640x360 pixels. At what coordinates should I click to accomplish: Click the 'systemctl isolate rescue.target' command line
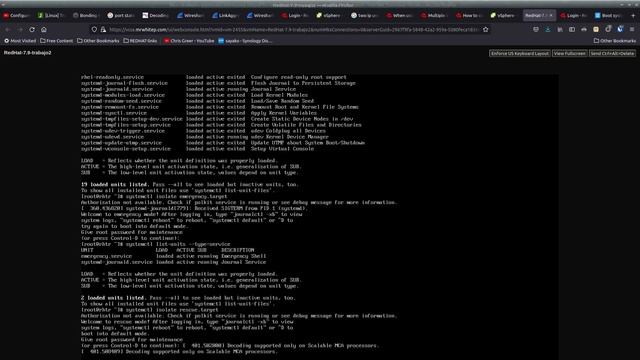point(149,310)
